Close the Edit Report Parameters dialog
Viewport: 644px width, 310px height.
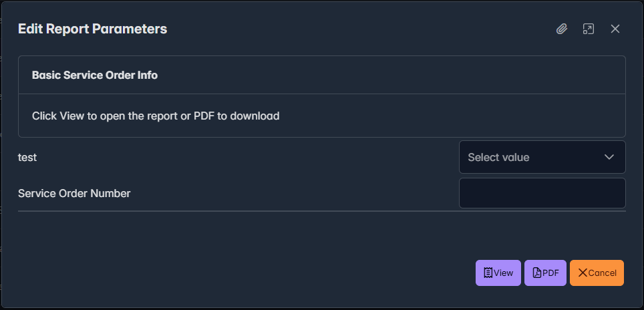615,29
